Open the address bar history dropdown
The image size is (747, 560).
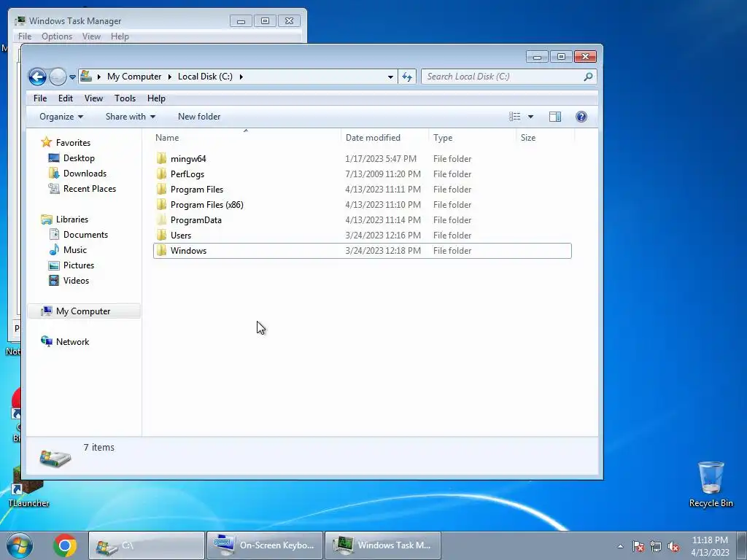390,77
